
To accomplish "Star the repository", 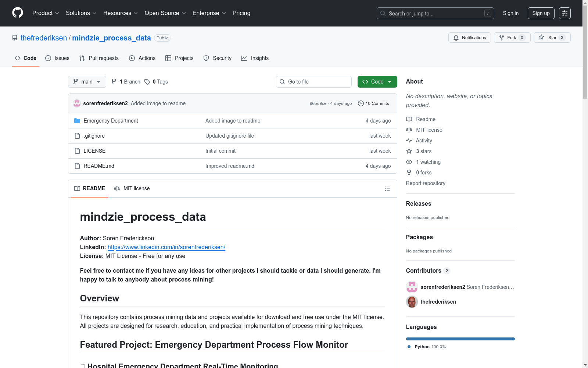I will (552, 38).
